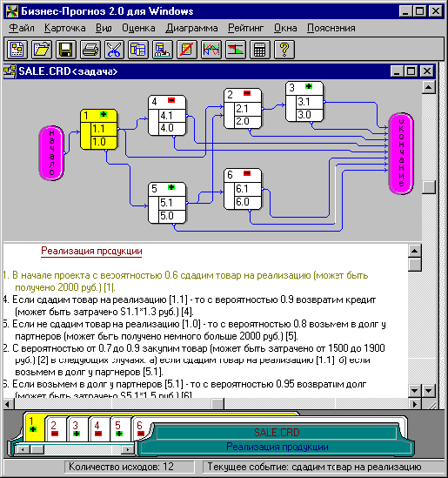Click the new card toolbar icon
The height and width of the screenshot is (478, 448).
[17, 49]
